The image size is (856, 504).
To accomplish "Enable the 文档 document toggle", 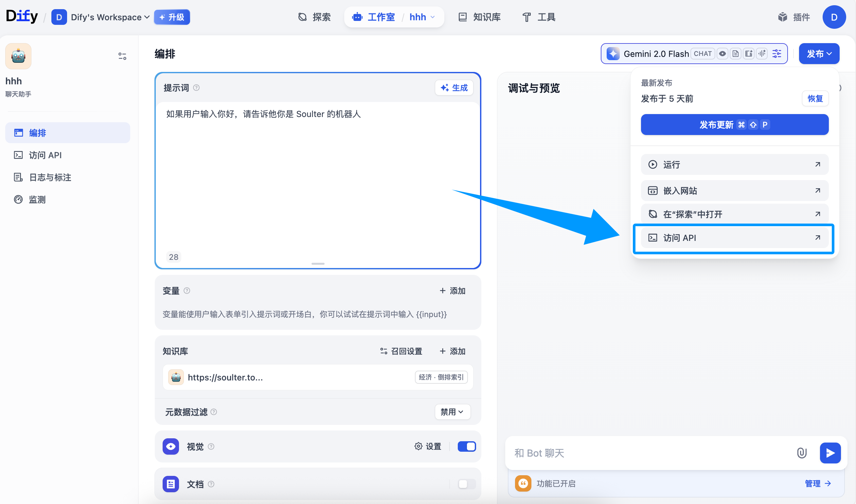I will coord(466,484).
